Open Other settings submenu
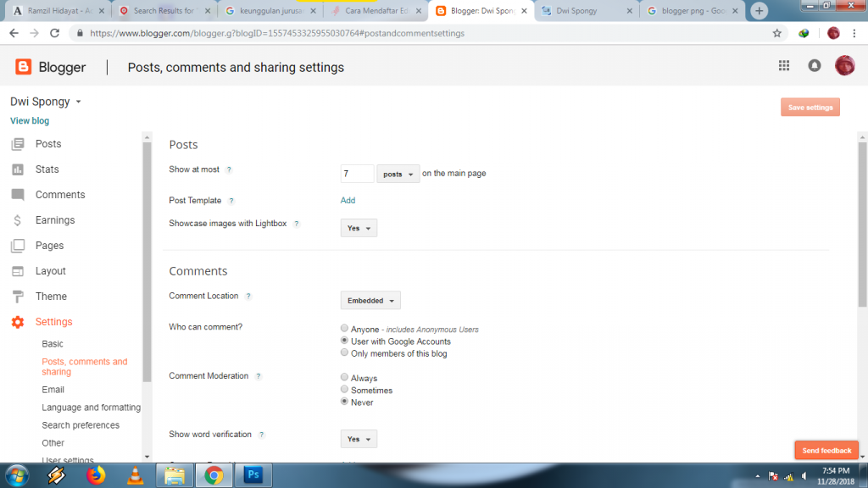Image resolution: width=868 pixels, height=488 pixels. point(53,443)
